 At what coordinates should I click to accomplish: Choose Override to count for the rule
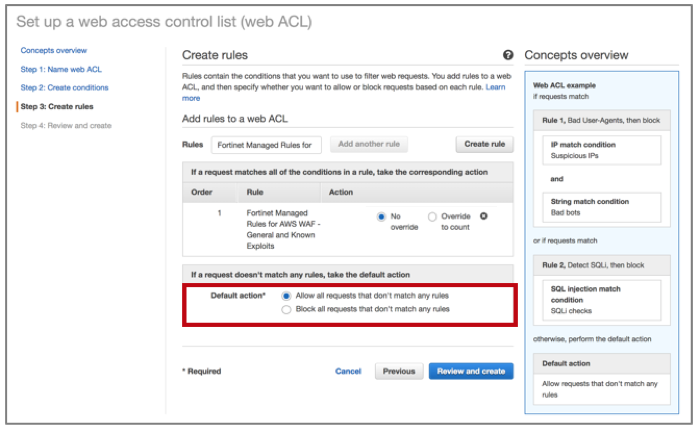432,216
